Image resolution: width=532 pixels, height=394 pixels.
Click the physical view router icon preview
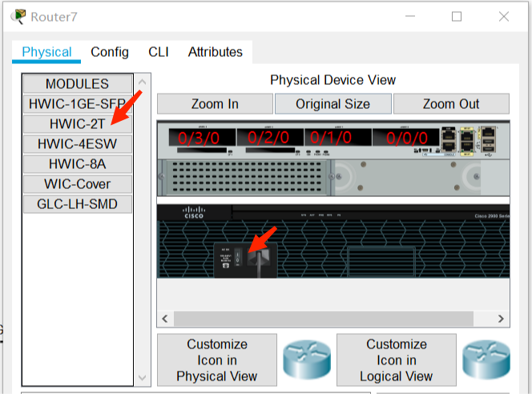point(307,360)
